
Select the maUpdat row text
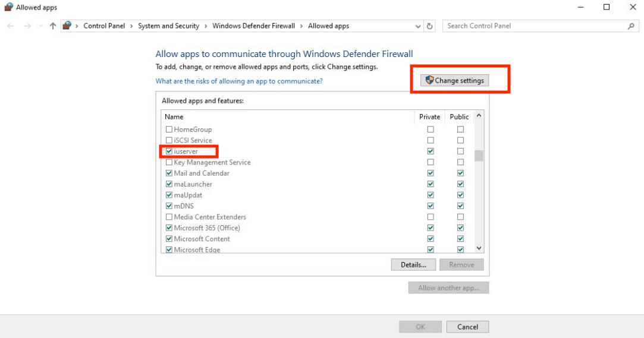(188, 195)
